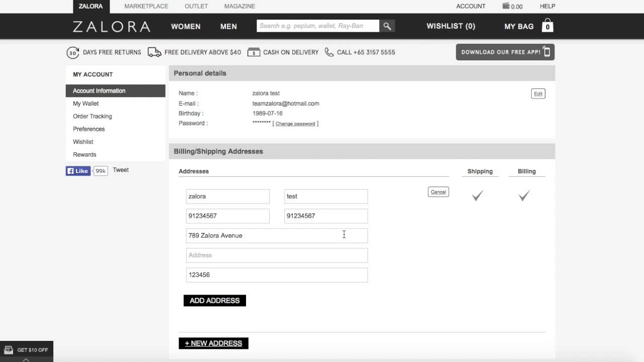Open the Men menu
Viewport: 644px width, 362px height.
click(228, 26)
